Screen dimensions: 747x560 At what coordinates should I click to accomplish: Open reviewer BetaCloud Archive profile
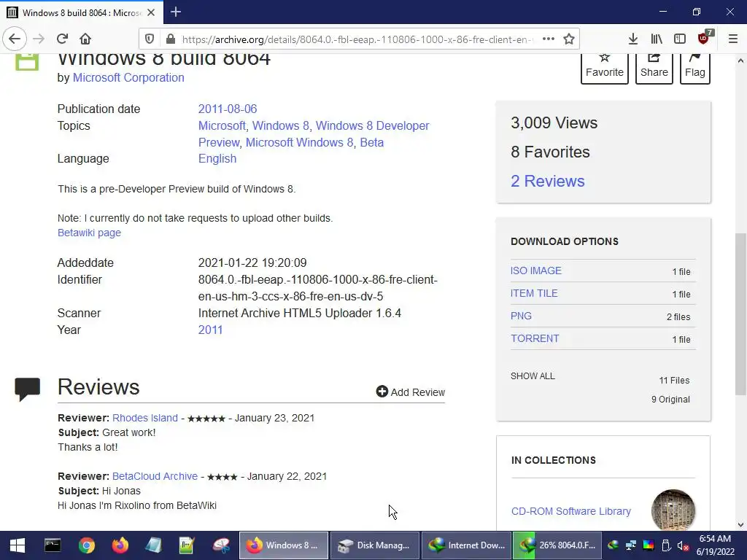coord(155,476)
